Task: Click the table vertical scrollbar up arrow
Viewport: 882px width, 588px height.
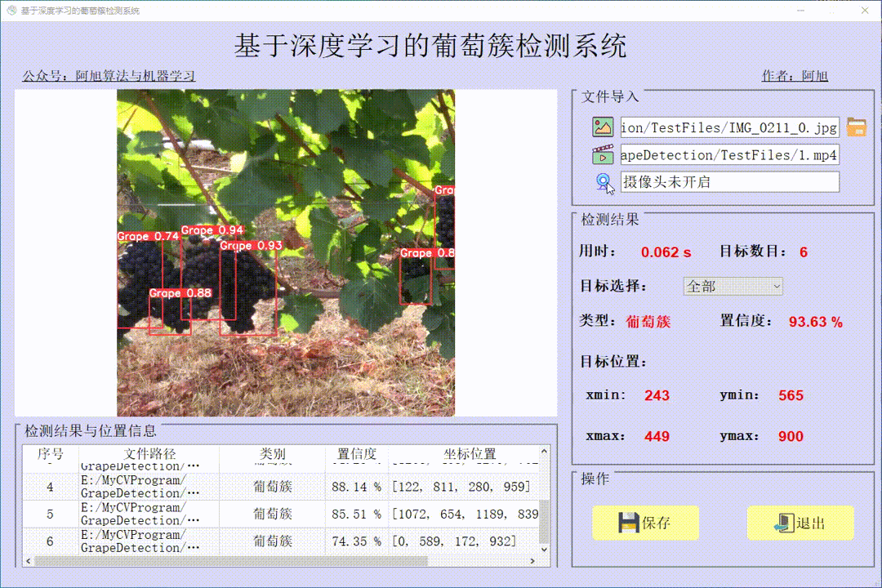Action: pyautogui.click(x=544, y=452)
